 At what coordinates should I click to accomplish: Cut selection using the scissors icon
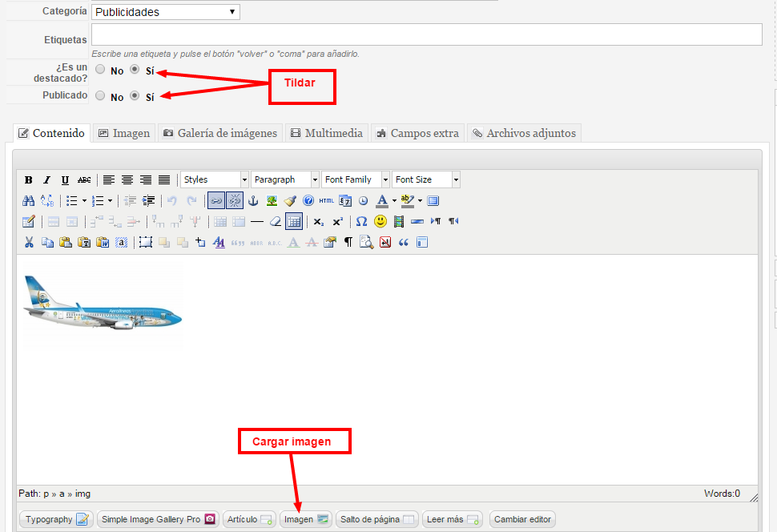pos(29,242)
